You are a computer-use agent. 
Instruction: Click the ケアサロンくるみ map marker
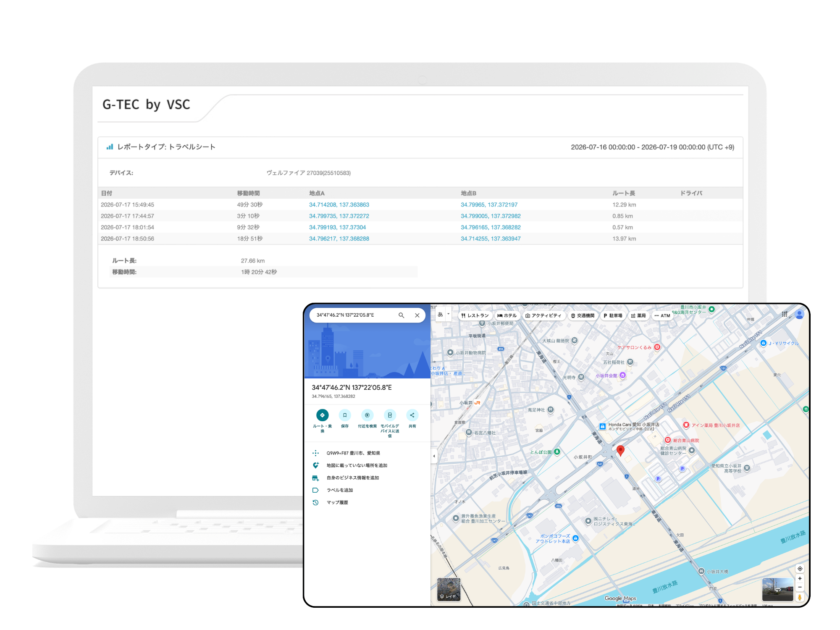[657, 347]
